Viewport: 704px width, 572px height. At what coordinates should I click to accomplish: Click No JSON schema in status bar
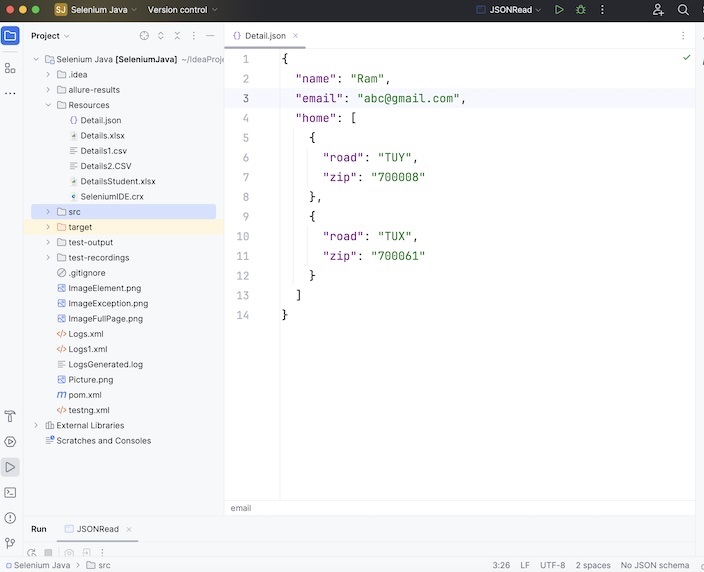(655, 565)
